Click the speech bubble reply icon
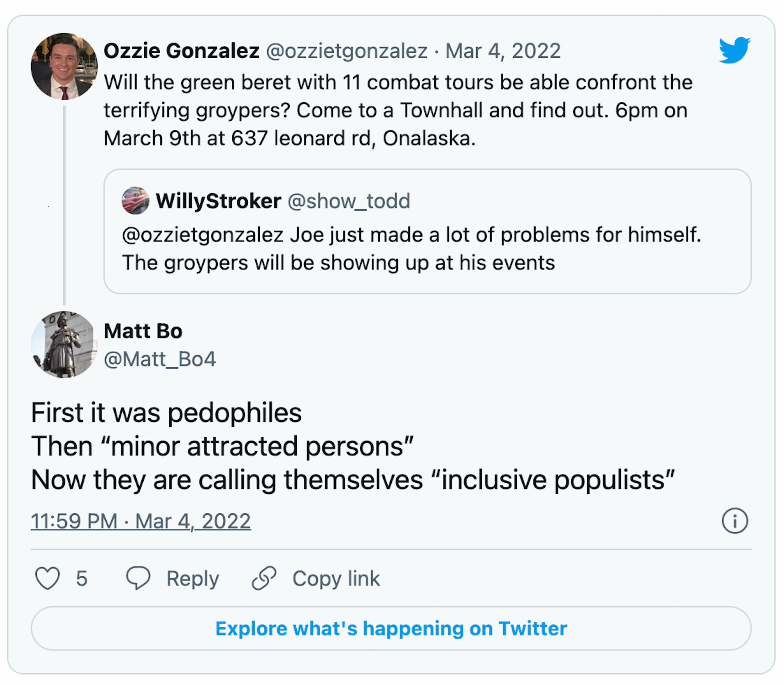The image size is (784, 685). click(x=138, y=578)
